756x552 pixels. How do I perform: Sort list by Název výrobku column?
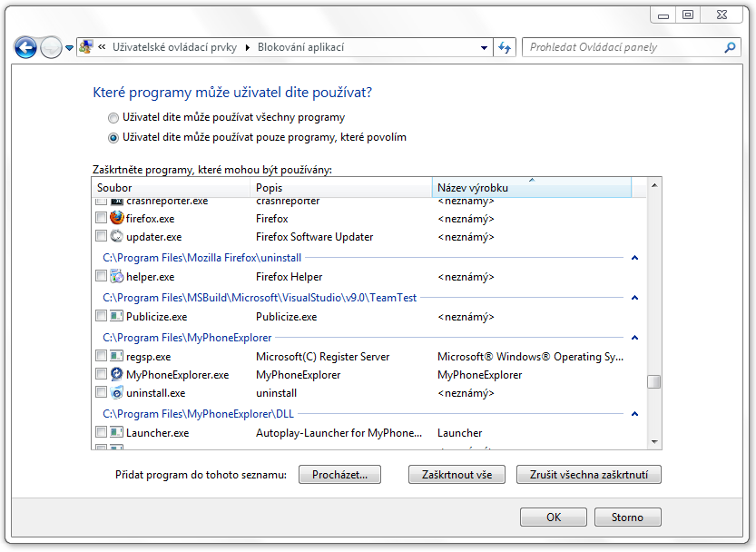[x=532, y=188]
